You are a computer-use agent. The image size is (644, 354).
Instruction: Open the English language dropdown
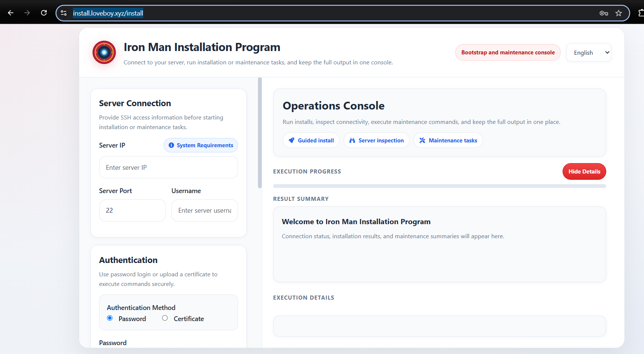point(588,53)
